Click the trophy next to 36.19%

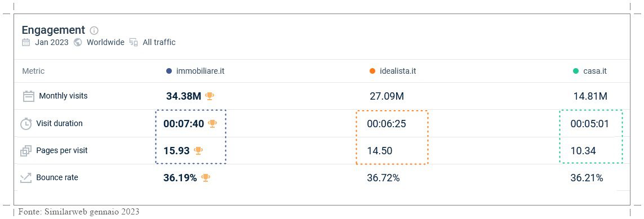tap(206, 177)
